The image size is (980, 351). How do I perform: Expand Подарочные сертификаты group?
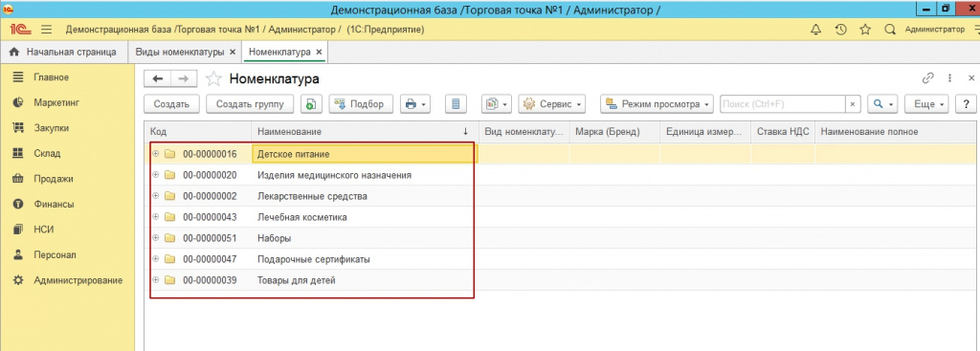click(155, 259)
